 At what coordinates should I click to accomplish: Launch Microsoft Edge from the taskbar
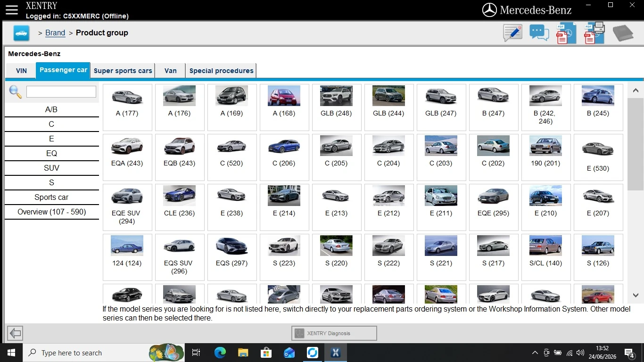point(220,353)
